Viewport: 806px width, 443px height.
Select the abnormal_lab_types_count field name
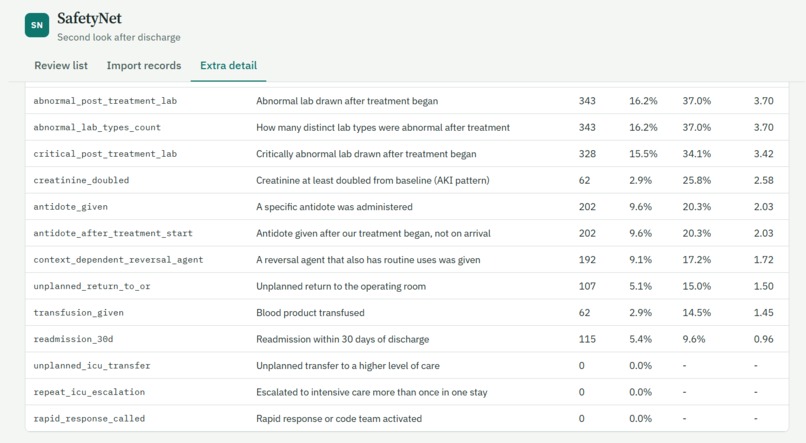(x=97, y=127)
